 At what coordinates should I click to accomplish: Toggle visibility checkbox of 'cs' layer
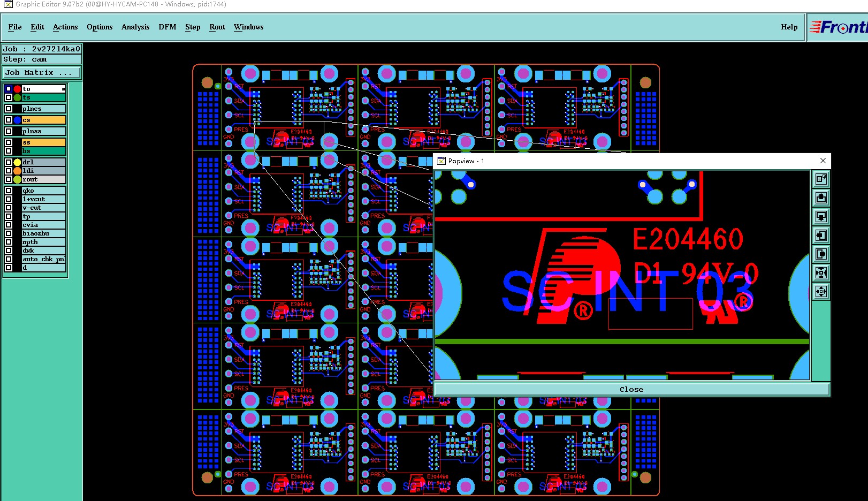(9, 120)
